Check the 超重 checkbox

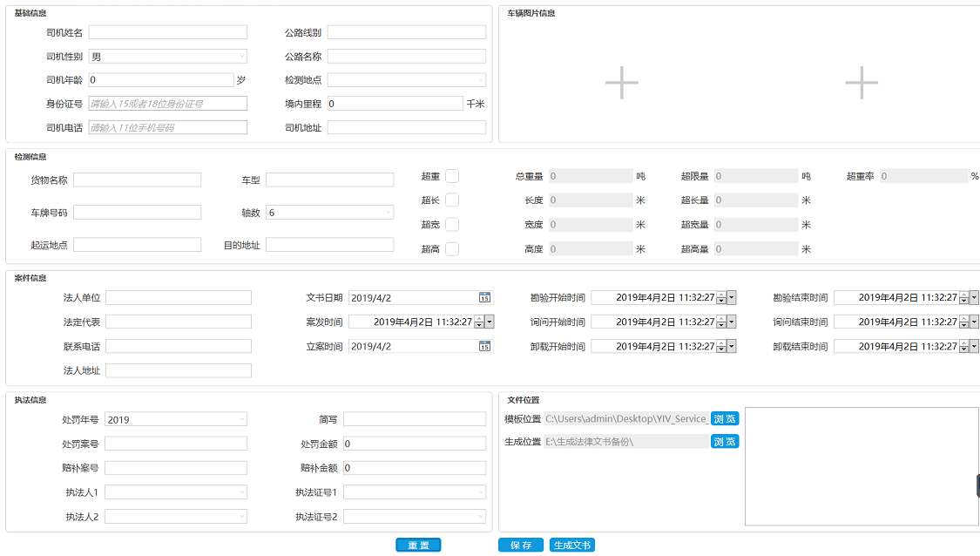pyautogui.click(x=452, y=176)
